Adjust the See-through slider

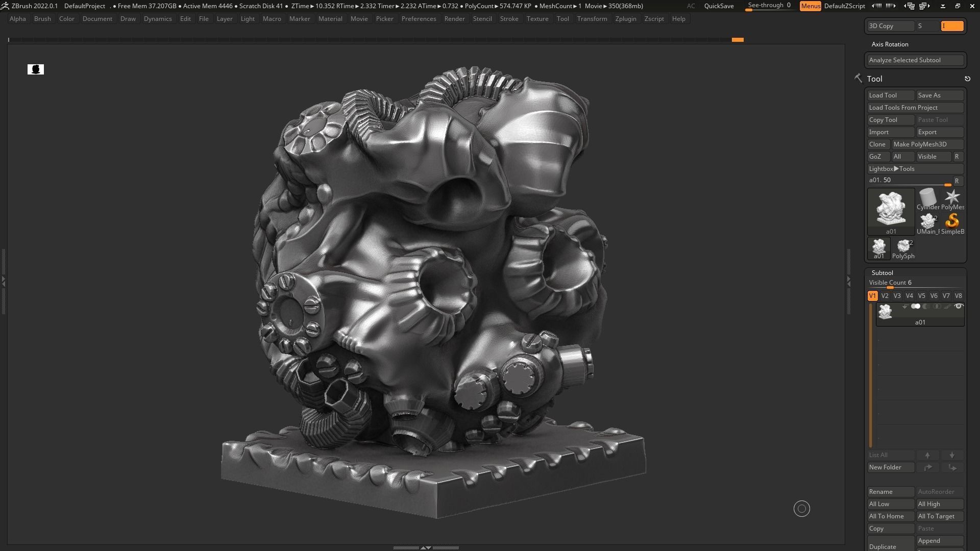pyautogui.click(x=770, y=6)
